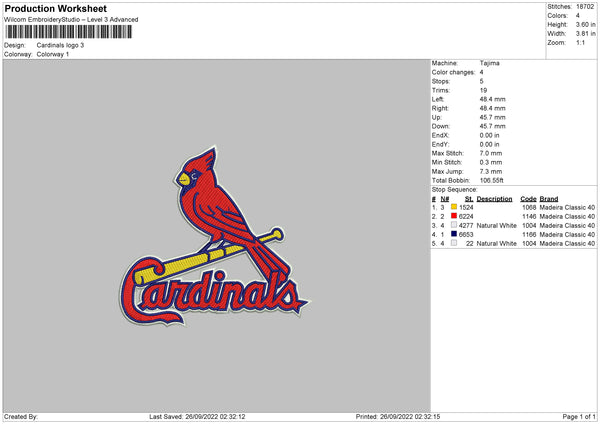
Task: Click the Stitches count value 18702
Action: coord(585,7)
